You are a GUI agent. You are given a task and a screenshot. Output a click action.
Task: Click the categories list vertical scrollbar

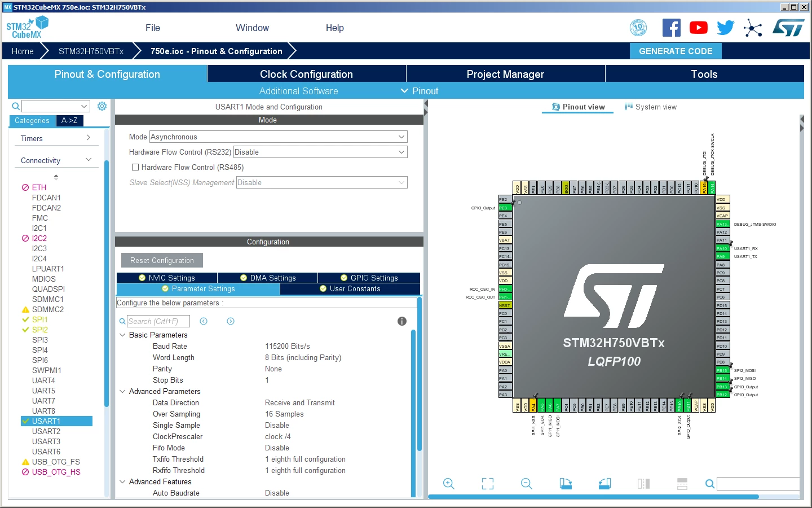[x=106, y=283]
